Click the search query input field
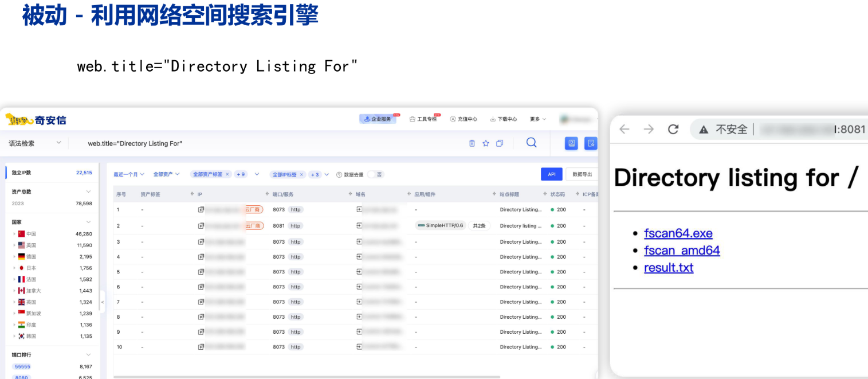Viewport: 868px width, 379px height. point(258,143)
